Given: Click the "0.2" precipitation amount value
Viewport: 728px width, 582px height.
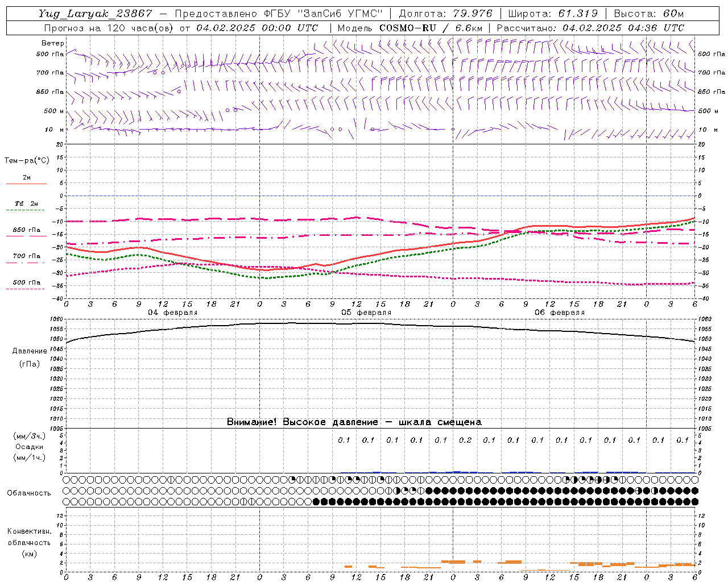Looking at the screenshot, I should 465,440.
